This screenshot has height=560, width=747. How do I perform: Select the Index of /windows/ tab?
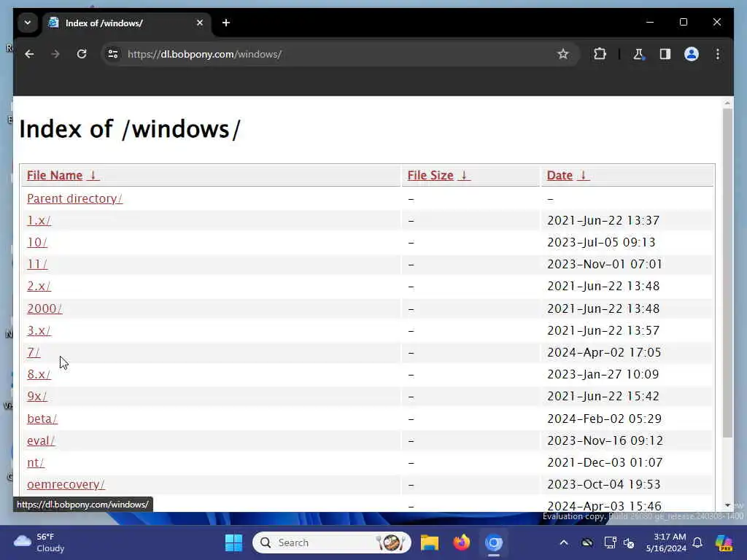(127, 23)
